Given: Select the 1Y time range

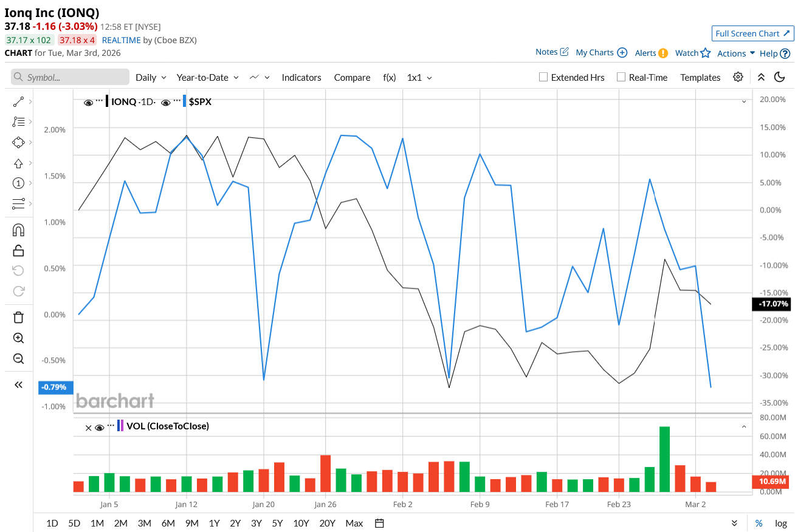Looking at the screenshot, I should pyautogui.click(x=214, y=523).
